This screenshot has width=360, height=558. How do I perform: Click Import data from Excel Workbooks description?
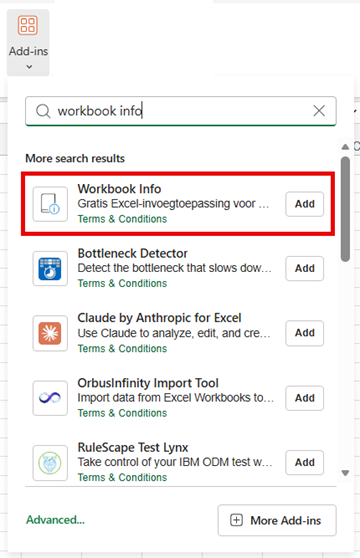click(176, 398)
